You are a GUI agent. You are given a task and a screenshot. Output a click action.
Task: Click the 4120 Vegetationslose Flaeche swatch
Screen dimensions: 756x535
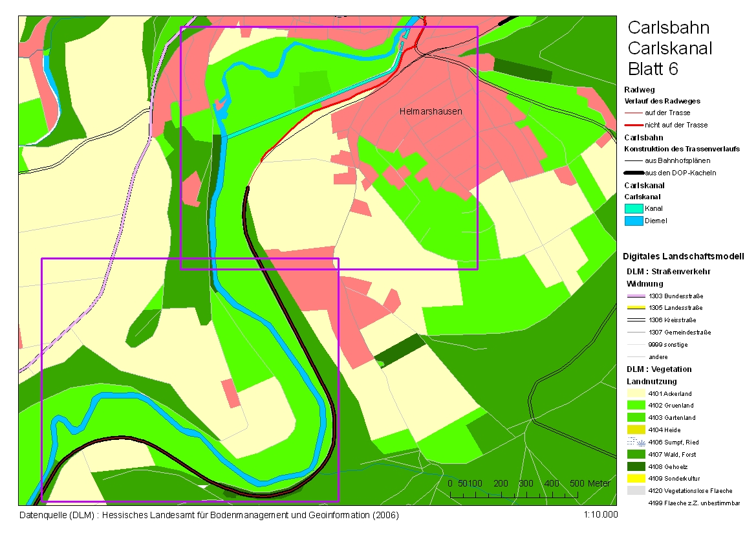coord(637,491)
